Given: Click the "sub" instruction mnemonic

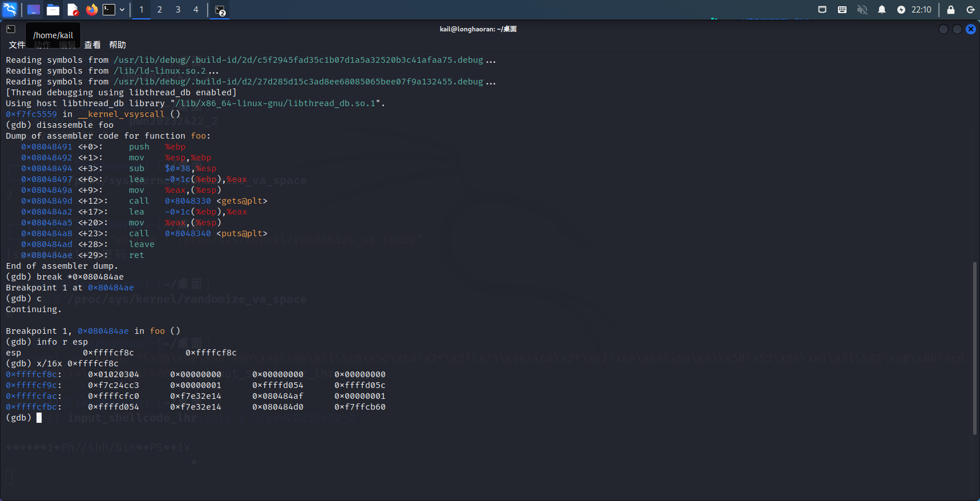Looking at the screenshot, I should (x=136, y=168).
